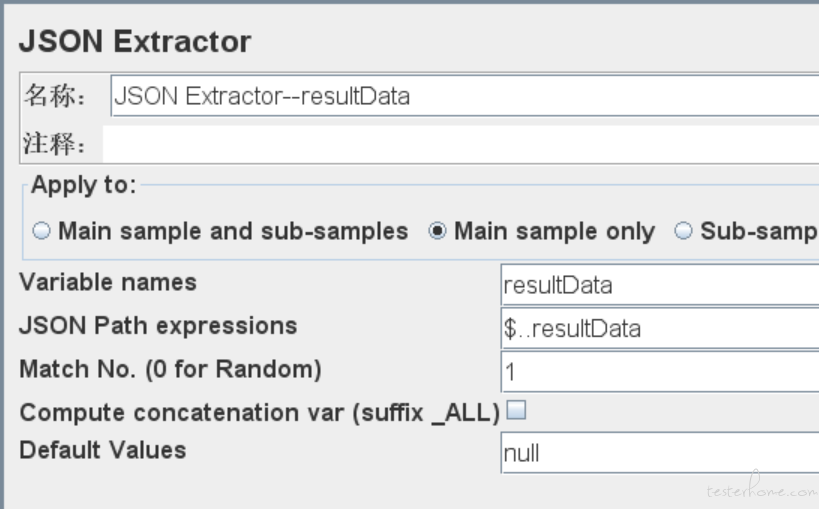Click the Compute concatenation var (suffix _ALL) label
Screen dimensions: 819x509
(x=260, y=413)
